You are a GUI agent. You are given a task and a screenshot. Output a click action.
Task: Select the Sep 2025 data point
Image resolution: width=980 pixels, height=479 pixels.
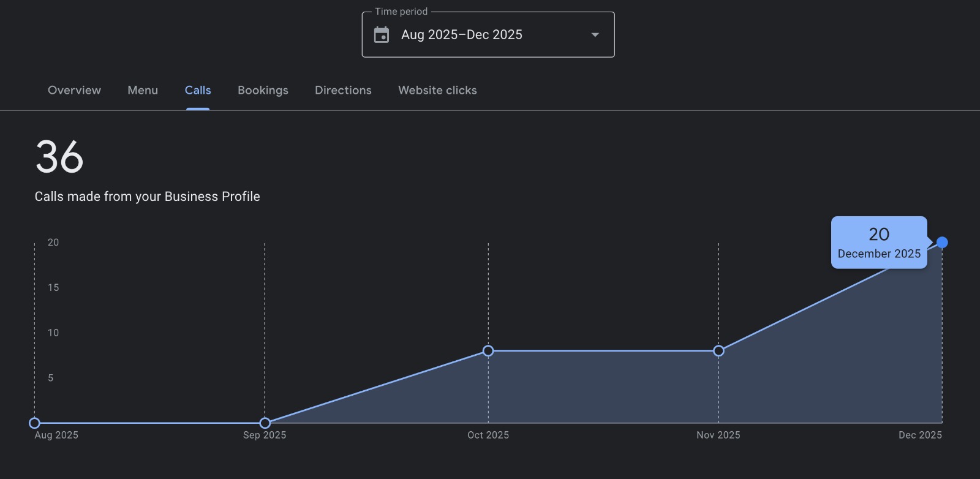click(x=265, y=423)
